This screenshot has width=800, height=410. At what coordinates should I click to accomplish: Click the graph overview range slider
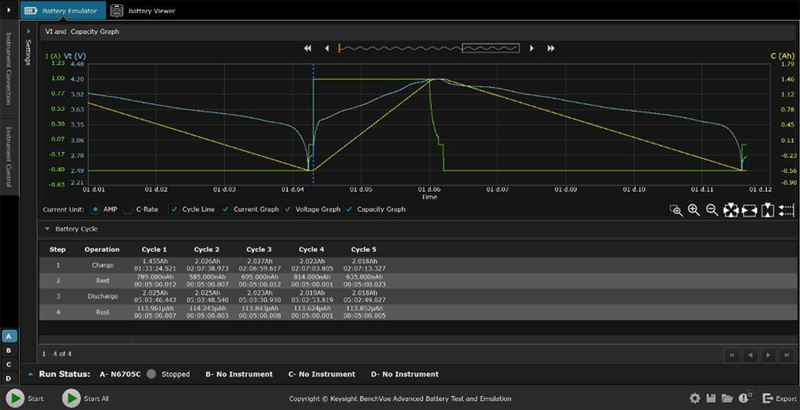(x=430, y=47)
